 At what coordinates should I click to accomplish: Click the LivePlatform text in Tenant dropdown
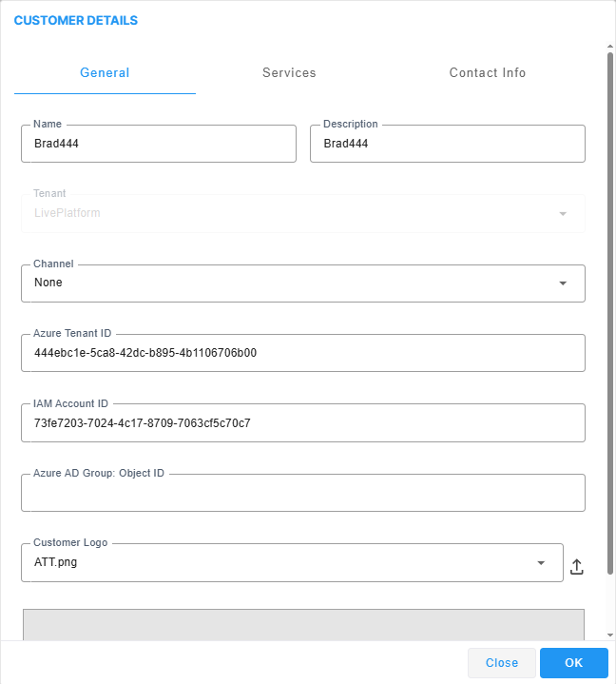click(67, 213)
